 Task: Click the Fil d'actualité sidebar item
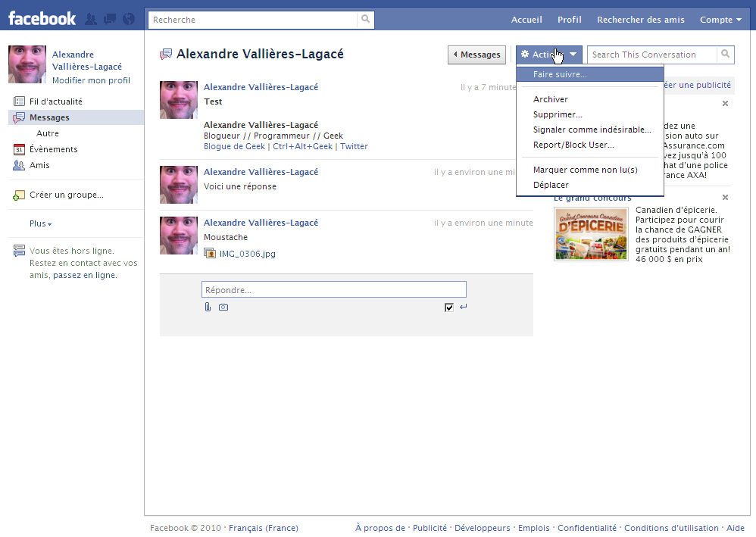tap(55, 101)
